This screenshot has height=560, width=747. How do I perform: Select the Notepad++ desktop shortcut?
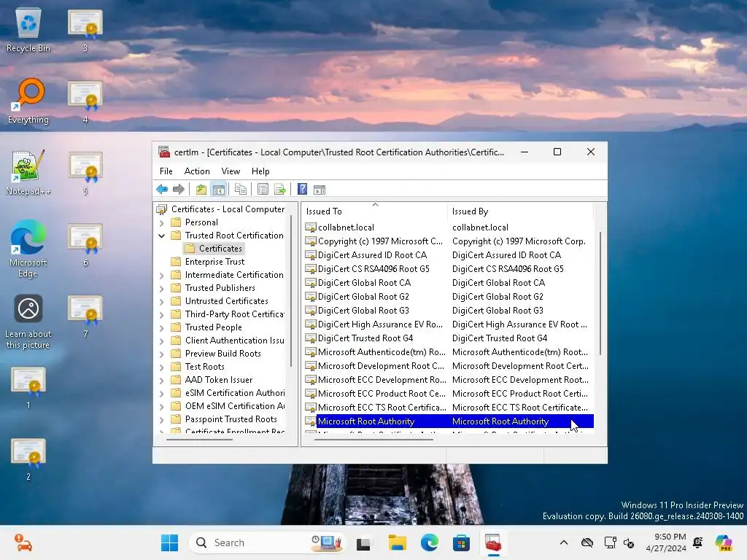(28, 173)
